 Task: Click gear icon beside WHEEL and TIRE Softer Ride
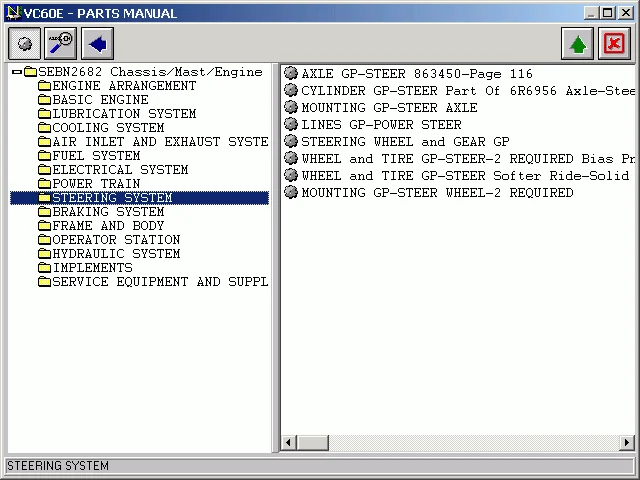click(291, 175)
